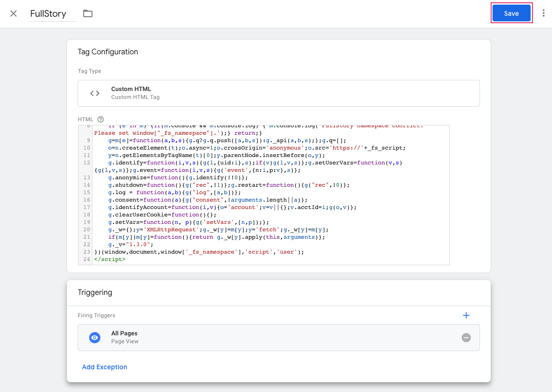Click line number 24 in code gutter
Screen dimensions: 552x392
[87, 259]
